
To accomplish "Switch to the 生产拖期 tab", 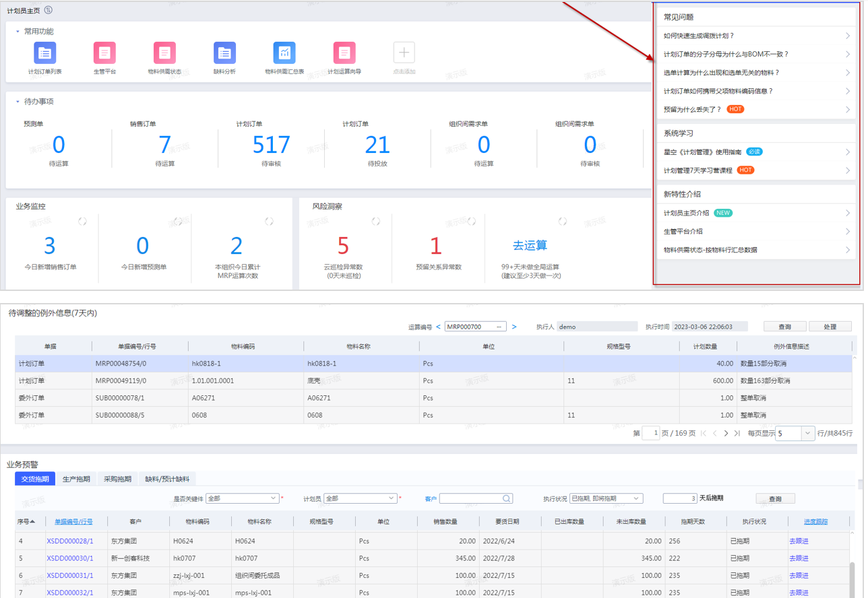I will click(76, 479).
